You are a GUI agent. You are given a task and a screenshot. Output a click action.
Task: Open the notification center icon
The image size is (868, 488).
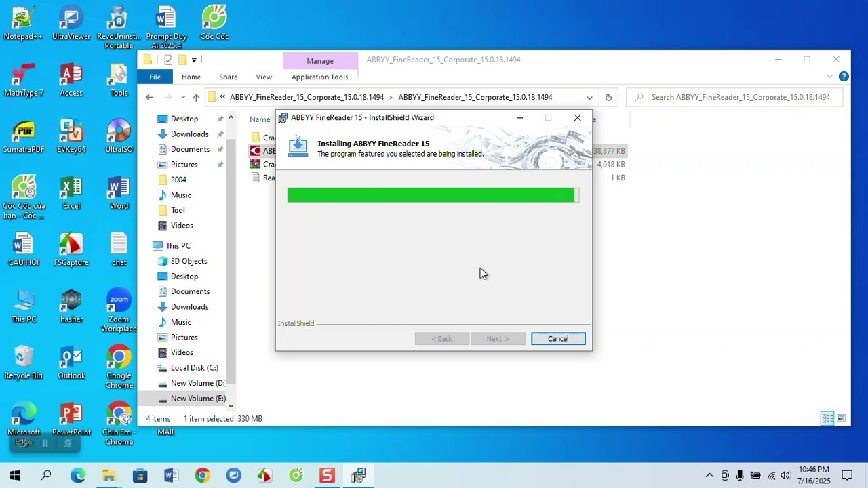[x=847, y=476]
